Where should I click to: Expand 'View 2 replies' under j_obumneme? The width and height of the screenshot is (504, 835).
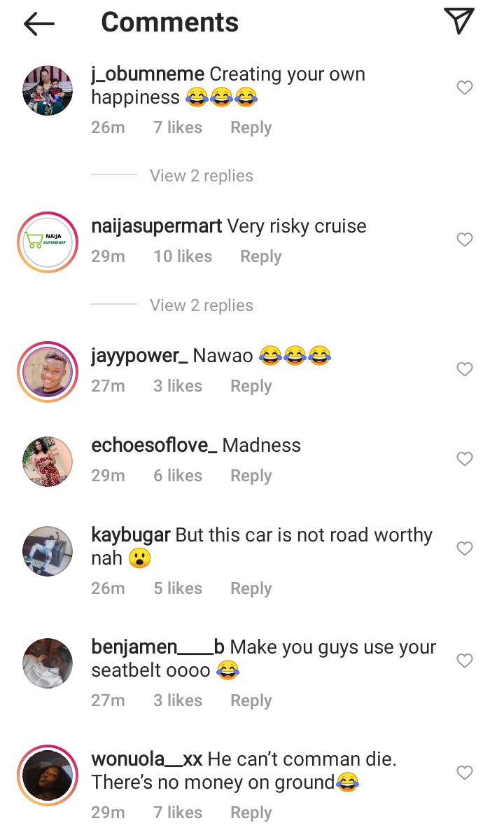(x=201, y=176)
